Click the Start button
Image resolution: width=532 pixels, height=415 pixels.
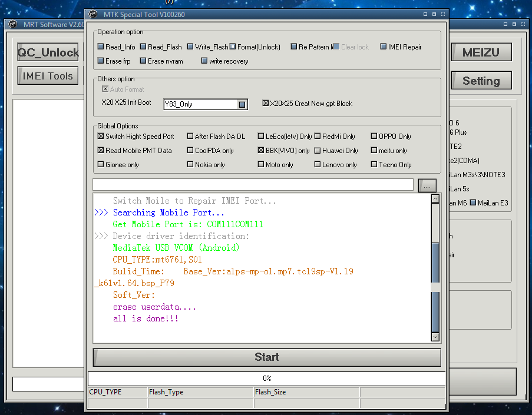(267, 357)
